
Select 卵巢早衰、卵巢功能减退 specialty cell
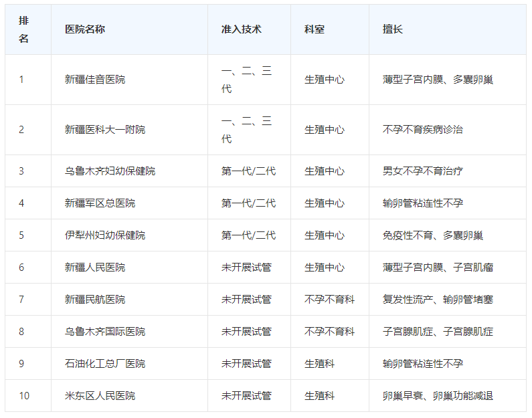pos(438,396)
